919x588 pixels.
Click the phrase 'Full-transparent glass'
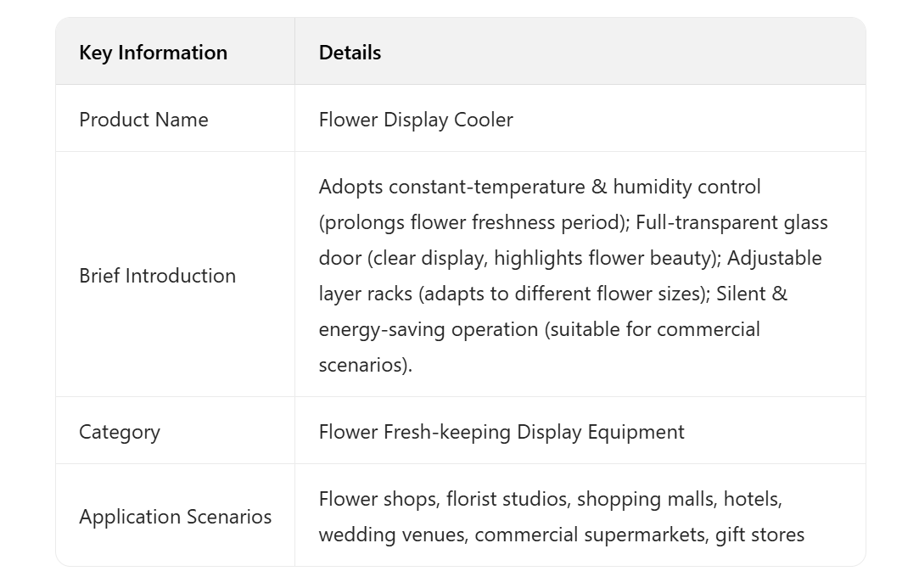pos(731,222)
